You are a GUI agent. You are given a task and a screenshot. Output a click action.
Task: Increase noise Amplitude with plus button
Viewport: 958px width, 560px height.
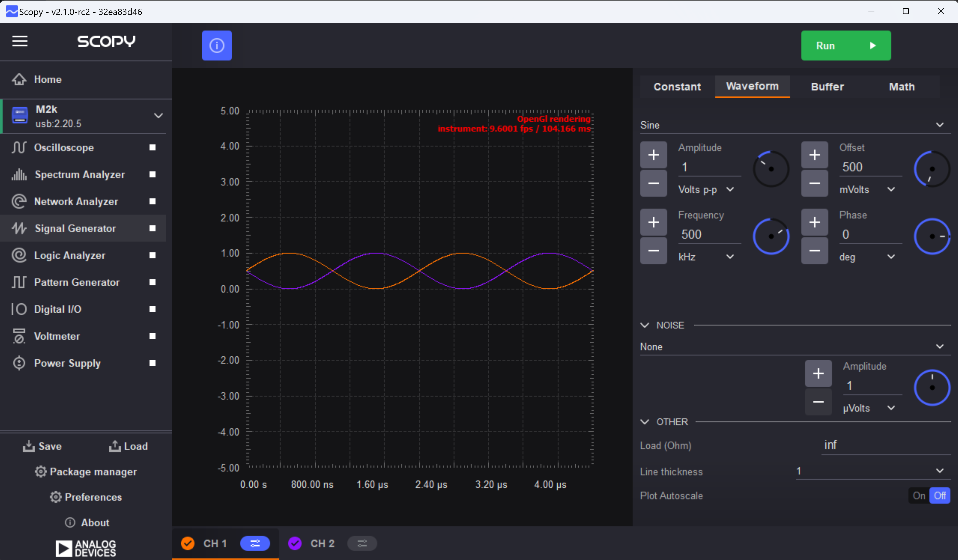(818, 373)
